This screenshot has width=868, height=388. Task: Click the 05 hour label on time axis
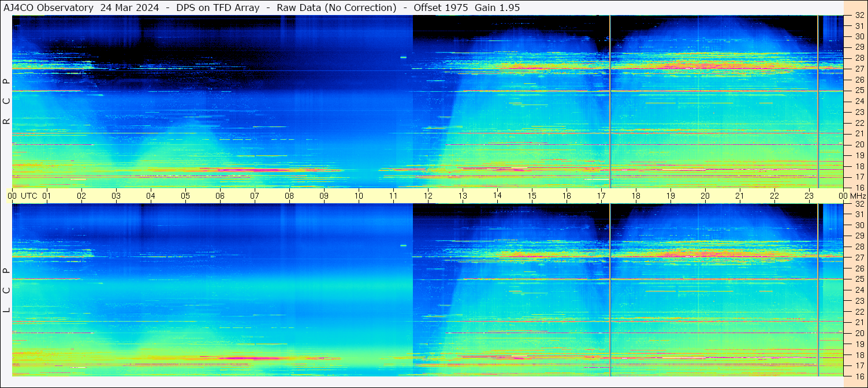click(x=185, y=196)
